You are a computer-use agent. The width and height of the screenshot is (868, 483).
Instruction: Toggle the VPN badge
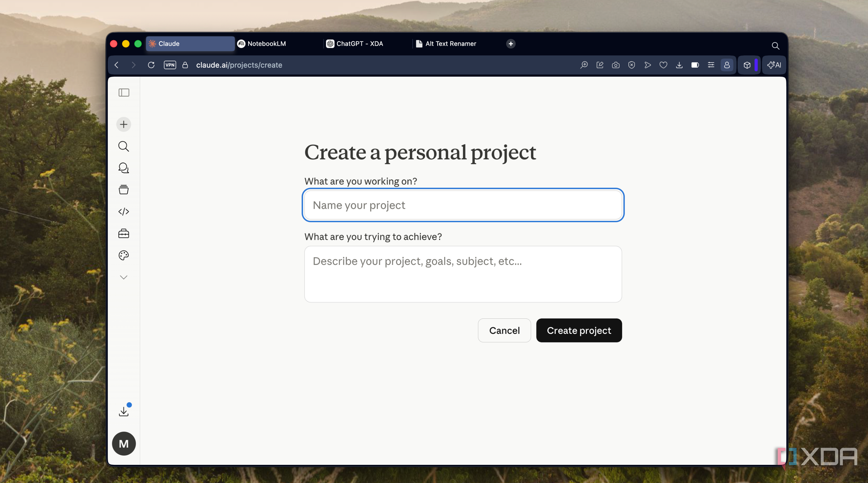(170, 65)
